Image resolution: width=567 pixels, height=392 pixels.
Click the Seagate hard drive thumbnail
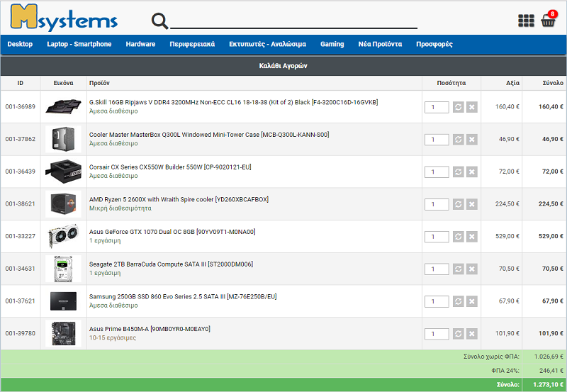pos(63,269)
